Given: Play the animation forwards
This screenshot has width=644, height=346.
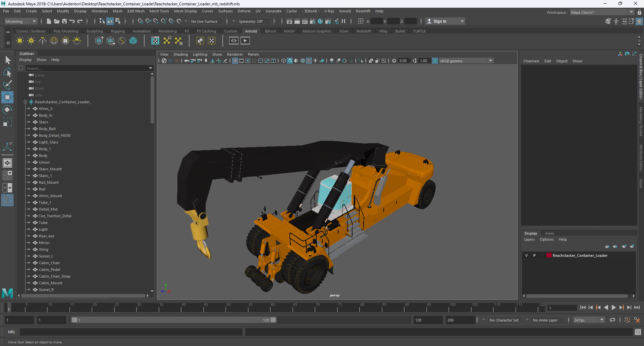Looking at the screenshot, I should click(x=613, y=307).
